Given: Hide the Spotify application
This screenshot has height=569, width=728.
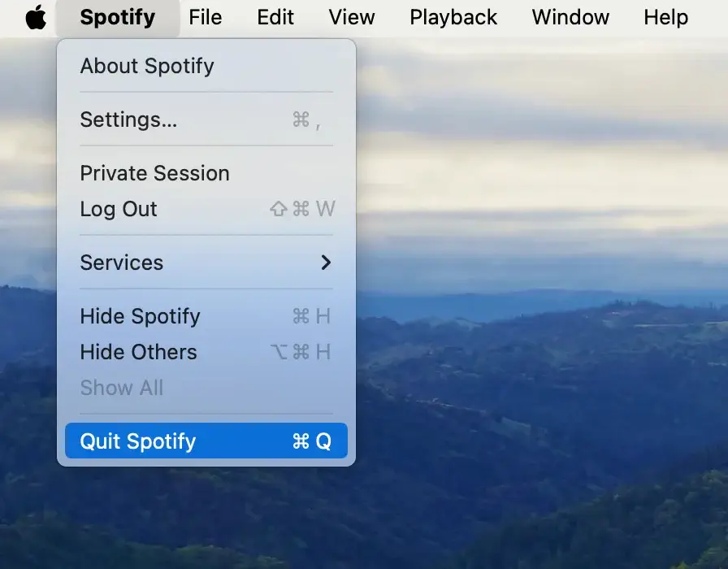Looking at the screenshot, I should 140,316.
